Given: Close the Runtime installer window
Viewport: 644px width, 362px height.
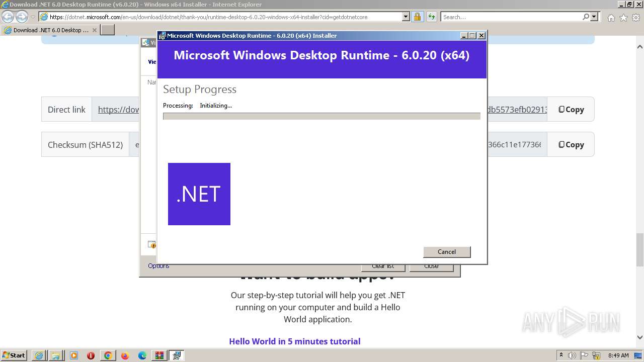Looking at the screenshot, I should (x=481, y=36).
